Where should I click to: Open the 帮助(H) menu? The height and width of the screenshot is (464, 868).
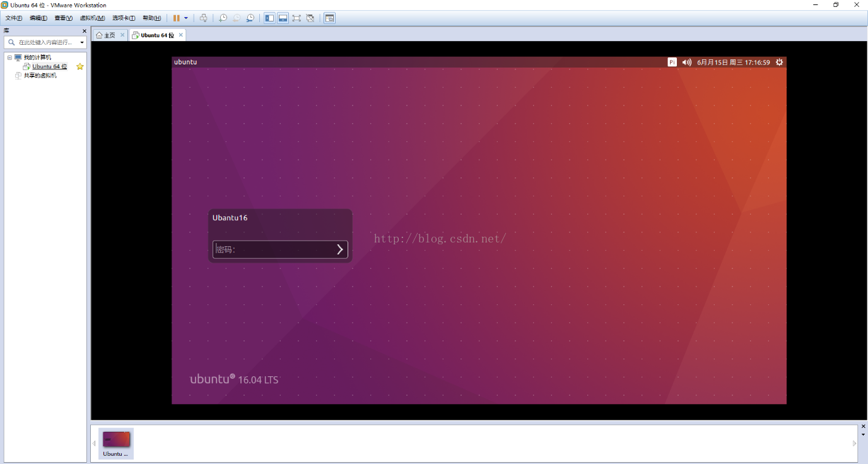[151, 18]
